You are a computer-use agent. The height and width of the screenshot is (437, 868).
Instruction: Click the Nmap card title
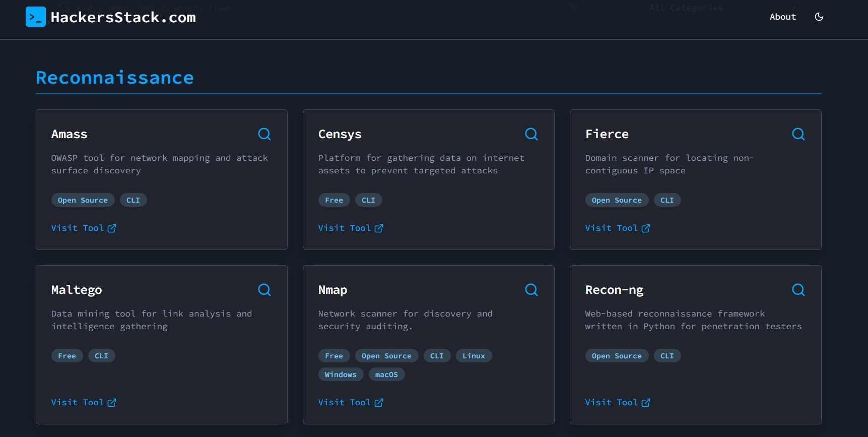pos(332,290)
